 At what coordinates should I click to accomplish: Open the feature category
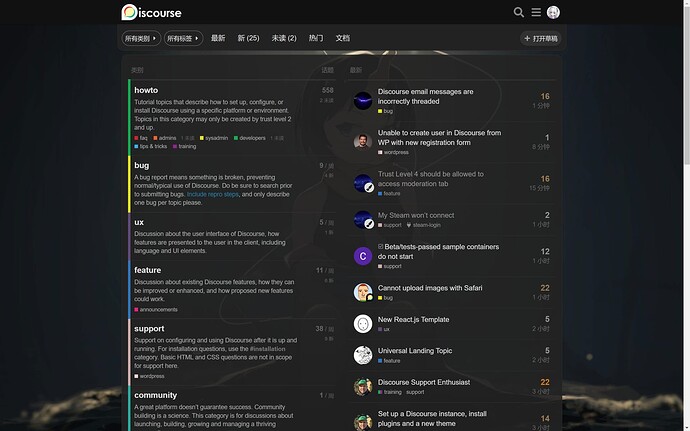click(147, 270)
